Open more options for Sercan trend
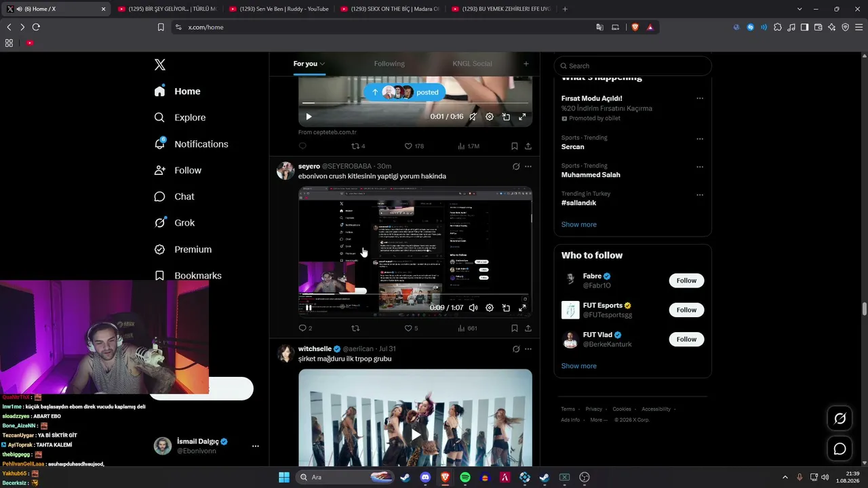The height and width of the screenshot is (488, 868). (700, 138)
